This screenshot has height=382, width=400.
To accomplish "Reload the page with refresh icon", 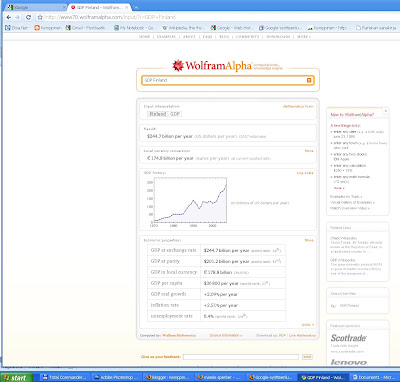I will click(28, 17).
